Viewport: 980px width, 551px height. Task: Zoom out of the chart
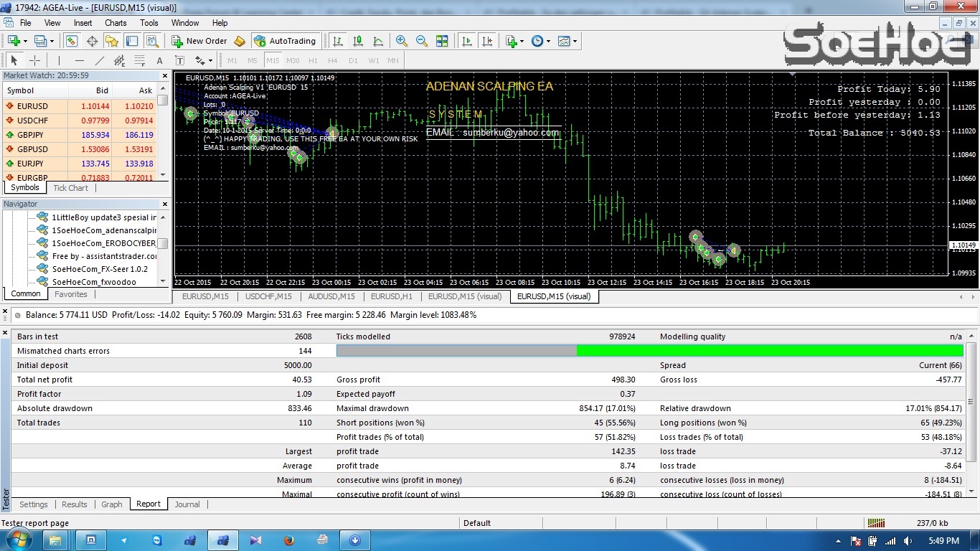click(422, 42)
